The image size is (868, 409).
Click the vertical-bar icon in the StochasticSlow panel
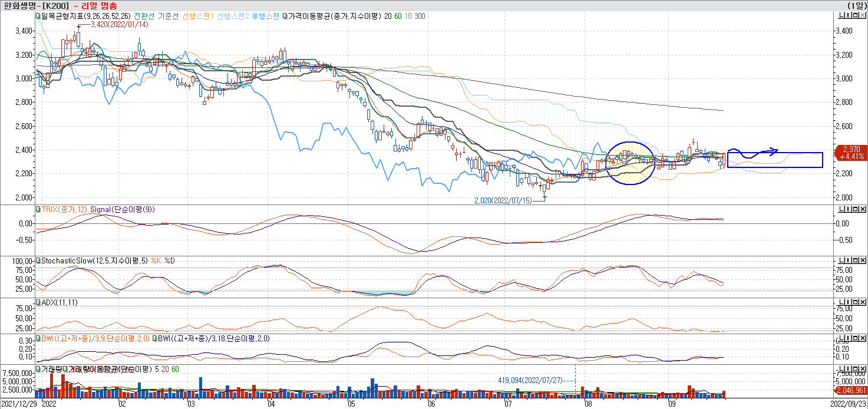pyautogui.click(x=849, y=260)
